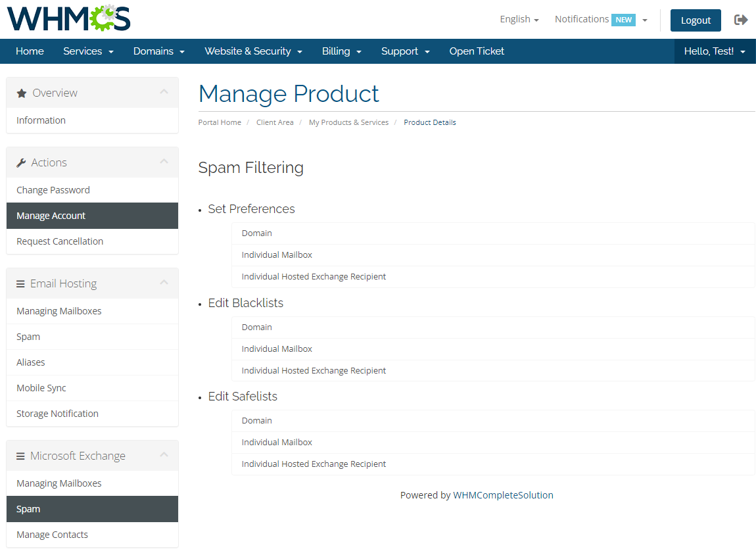Select Request Cancellation action

coord(92,241)
